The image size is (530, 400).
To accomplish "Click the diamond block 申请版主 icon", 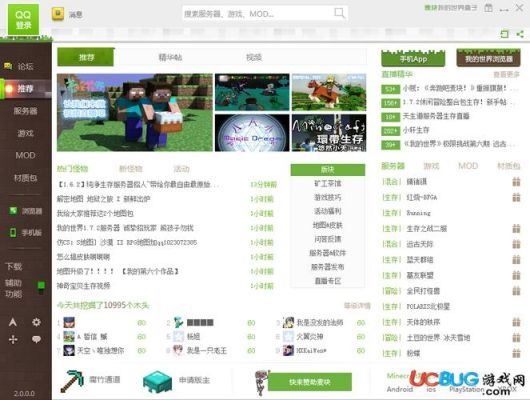I will coord(158,381).
